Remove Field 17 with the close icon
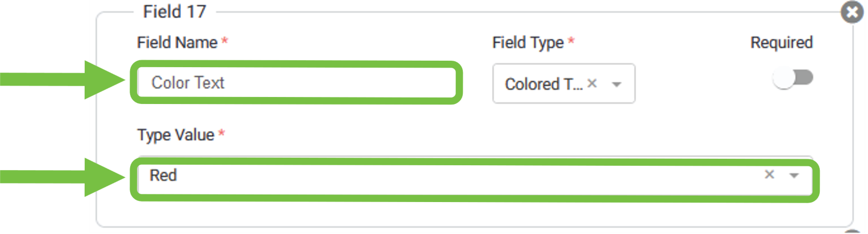Viewport: 868px width, 234px height. coord(852,12)
